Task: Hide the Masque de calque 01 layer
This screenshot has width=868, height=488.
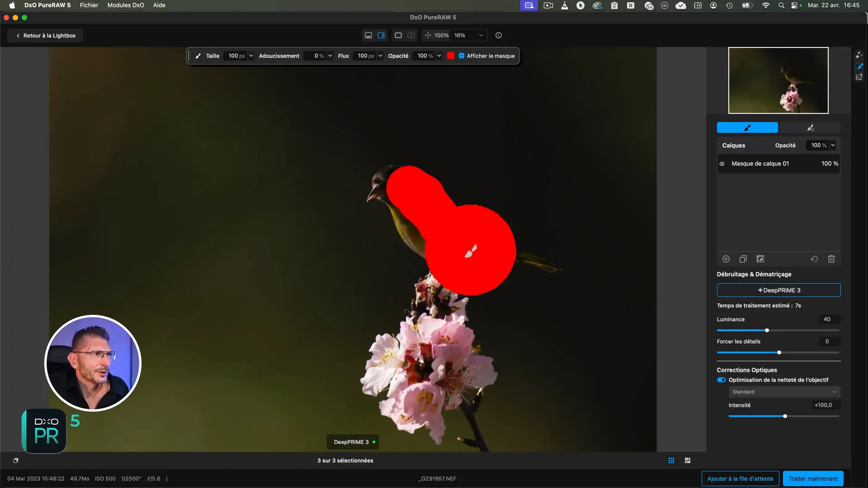Action: click(x=722, y=164)
